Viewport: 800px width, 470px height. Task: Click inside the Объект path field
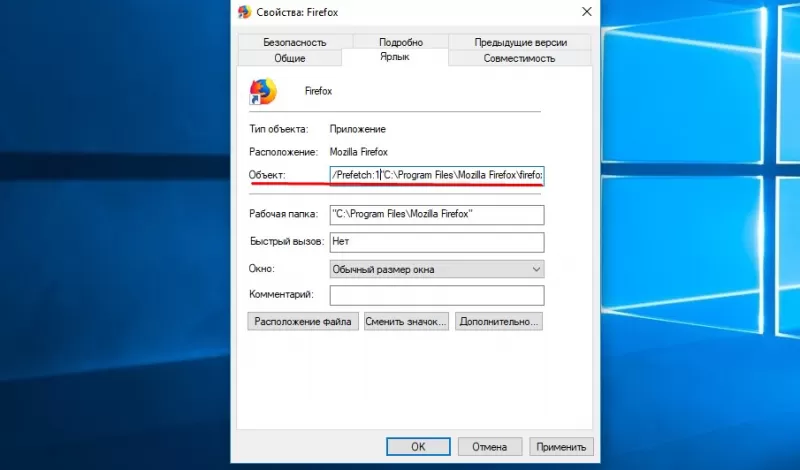point(437,175)
